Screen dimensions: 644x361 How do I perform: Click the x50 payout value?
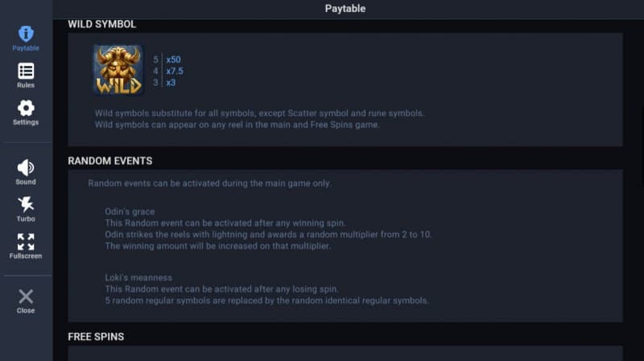(173, 60)
